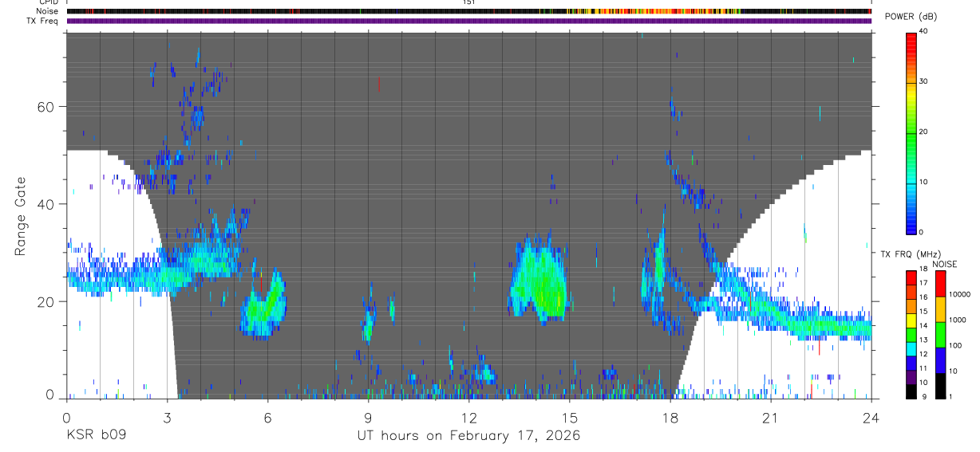Click the strong echo blob near 14 UT
980x452 pixels.
point(538,281)
